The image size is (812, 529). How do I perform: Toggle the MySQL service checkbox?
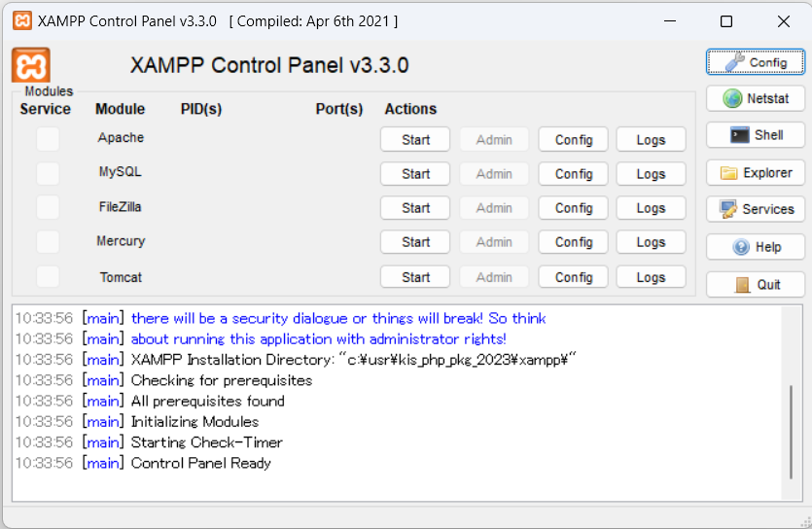(x=48, y=173)
